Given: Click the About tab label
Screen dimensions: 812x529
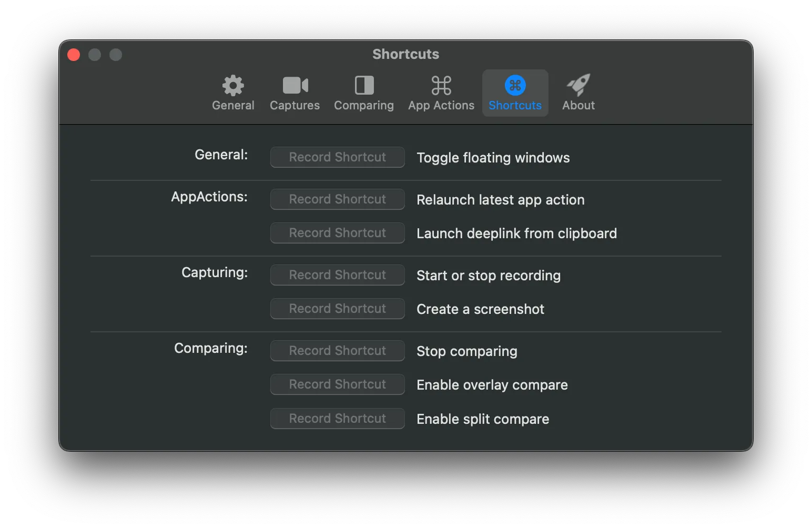Looking at the screenshot, I should tap(578, 106).
